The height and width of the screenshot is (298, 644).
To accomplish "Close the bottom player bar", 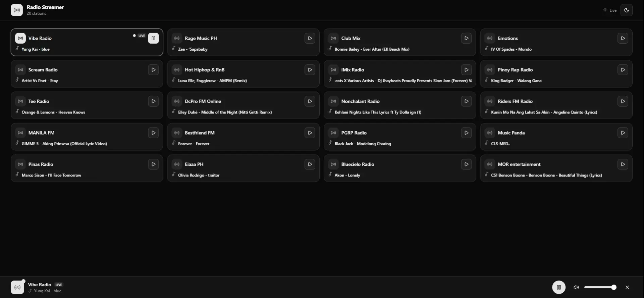I will (627, 287).
